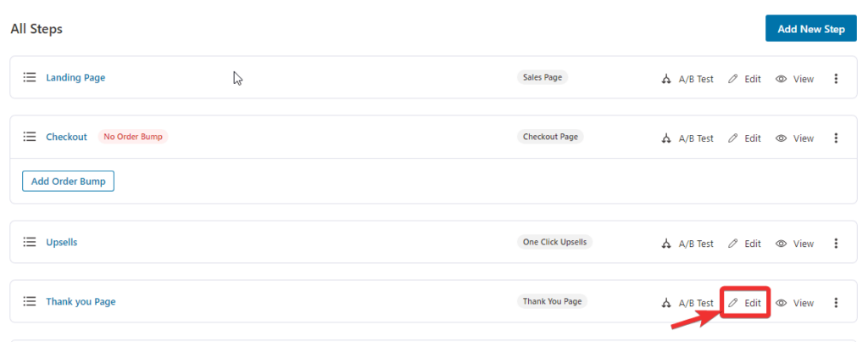Image resolution: width=868 pixels, height=342 pixels.
Task: Click the drag-handle icon beside Landing Page
Action: (x=30, y=77)
